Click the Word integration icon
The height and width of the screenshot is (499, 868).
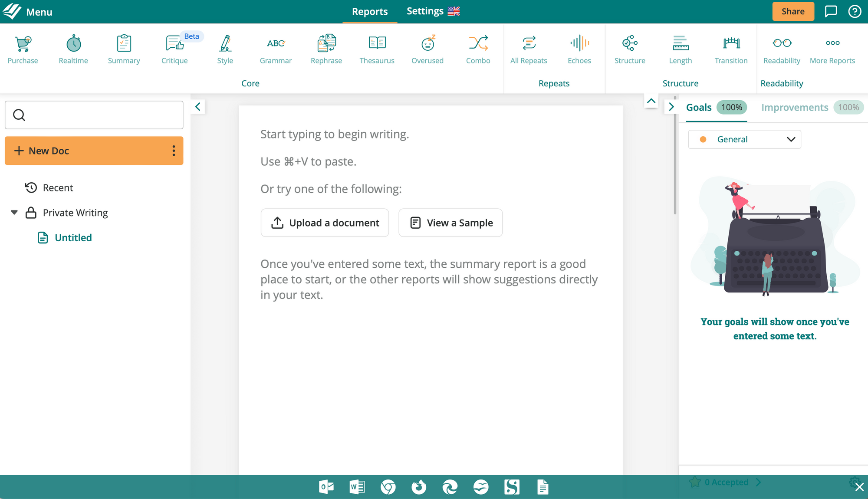coord(357,487)
